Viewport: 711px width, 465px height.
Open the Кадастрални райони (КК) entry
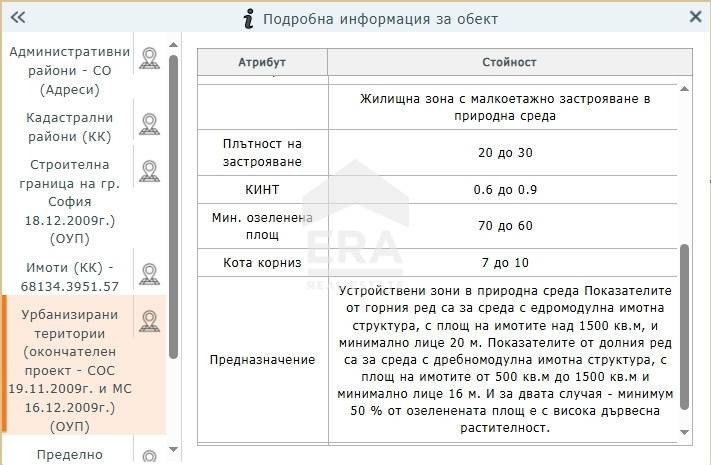[69, 126]
